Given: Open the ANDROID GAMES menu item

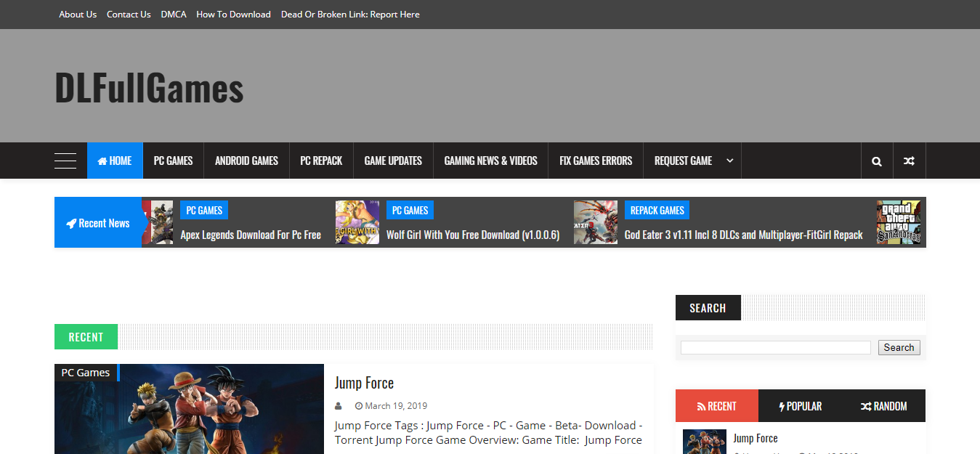Looking at the screenshot, I should point(246,161).
